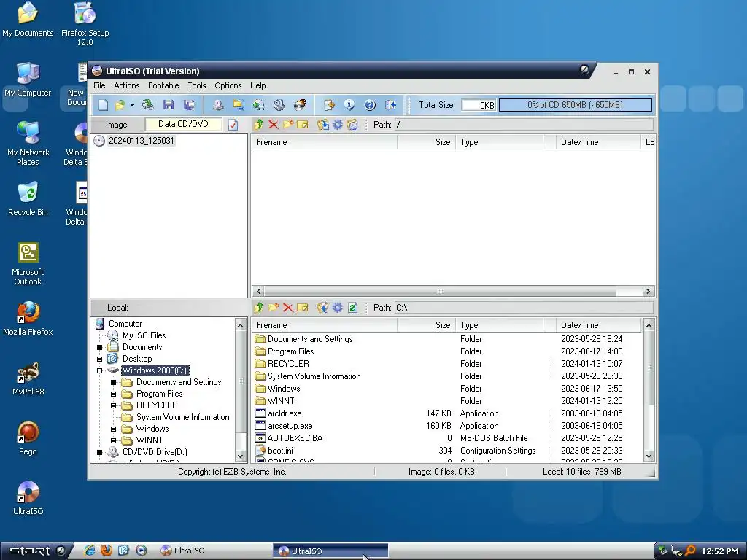Collapse the Windows 2000(C:) tree node
The height and width of the screenshot is (560, 747).
click(x=99, y=370)
